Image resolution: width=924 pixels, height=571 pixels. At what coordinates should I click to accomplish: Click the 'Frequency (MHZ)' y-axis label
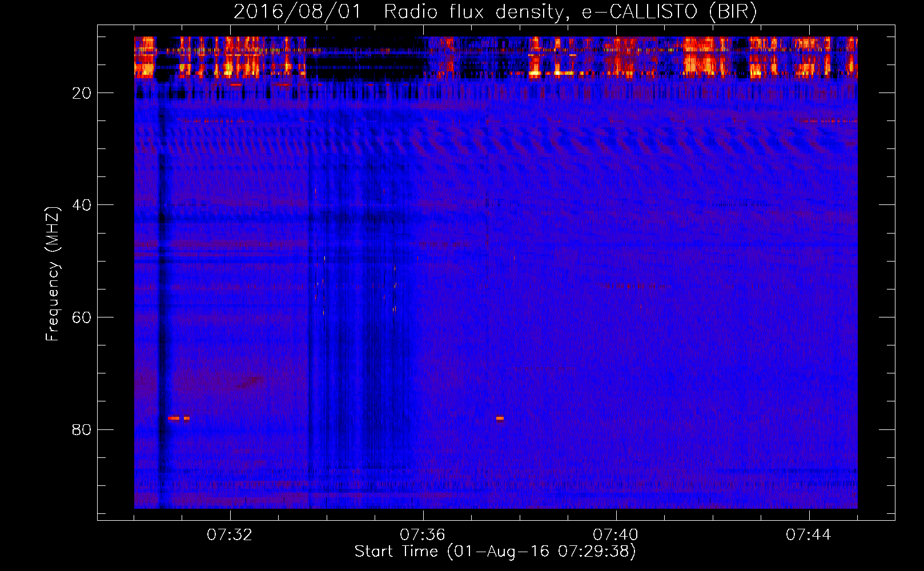[x=53, y=274]
